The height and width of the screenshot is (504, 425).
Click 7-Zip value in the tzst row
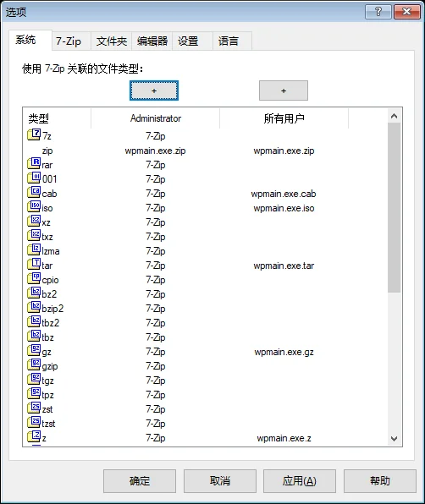(156, 424)
